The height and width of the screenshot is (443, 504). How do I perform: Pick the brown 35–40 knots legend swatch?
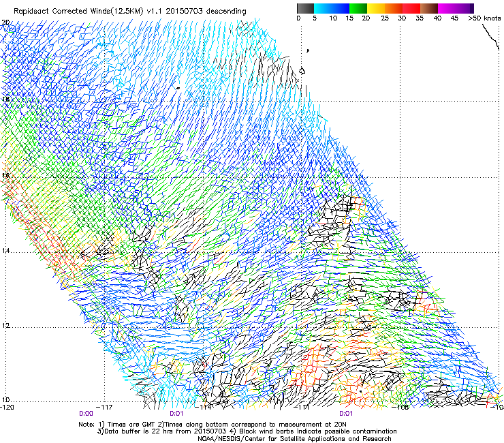[429, 8]
